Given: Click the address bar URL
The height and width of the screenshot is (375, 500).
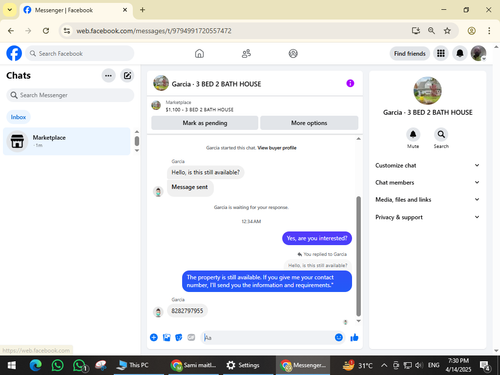Looking at the screenshot, I should (154, 31).
